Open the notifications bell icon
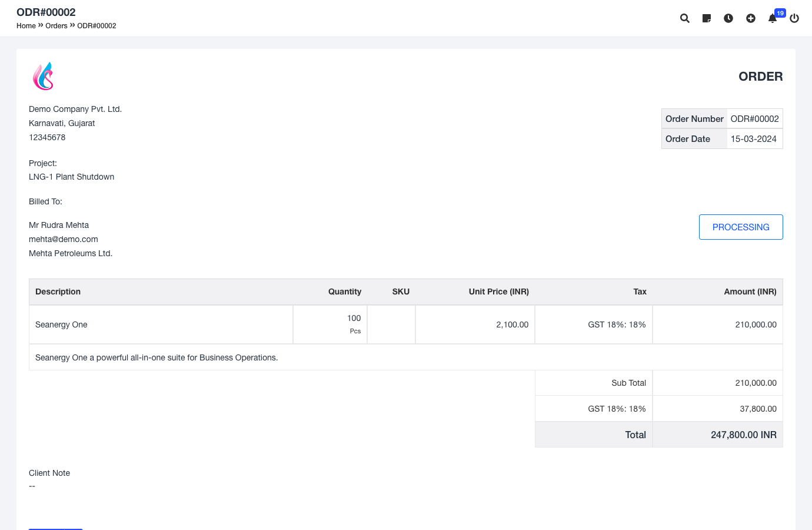The width and height of the screenshot is (812, 530). (773, 18)
